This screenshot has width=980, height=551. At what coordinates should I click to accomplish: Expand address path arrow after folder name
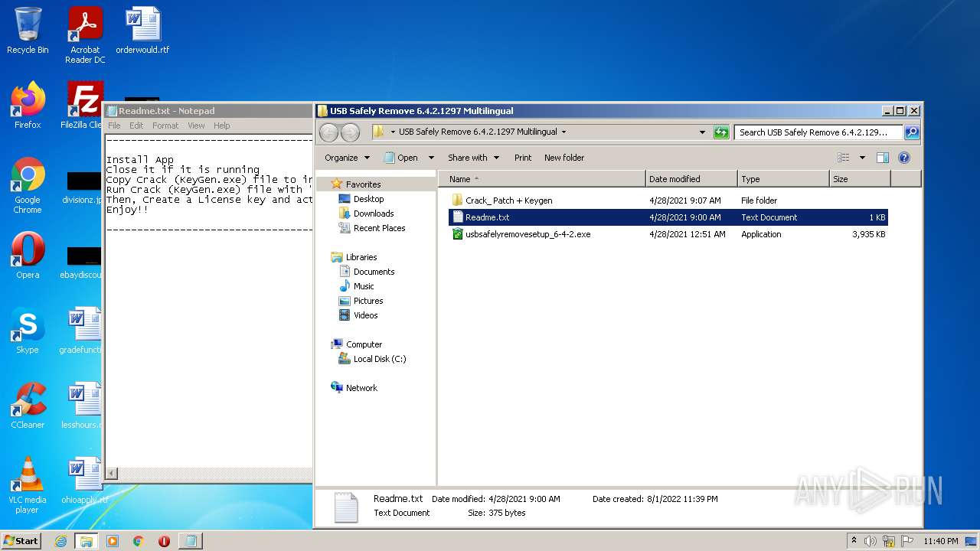tap(563, 132)
